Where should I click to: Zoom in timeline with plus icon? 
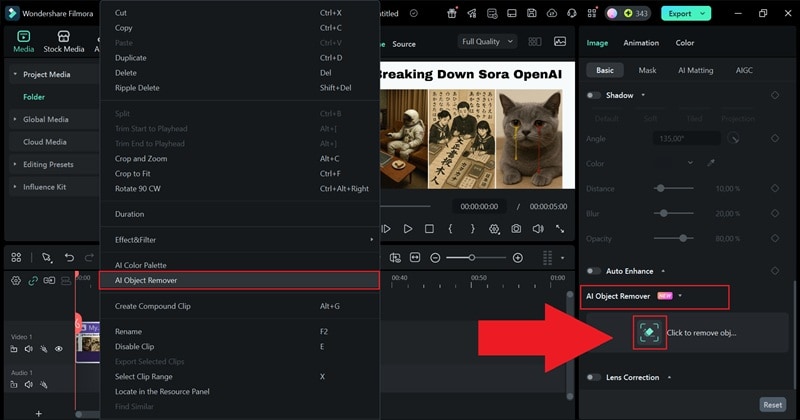click(x=517, y=258)
